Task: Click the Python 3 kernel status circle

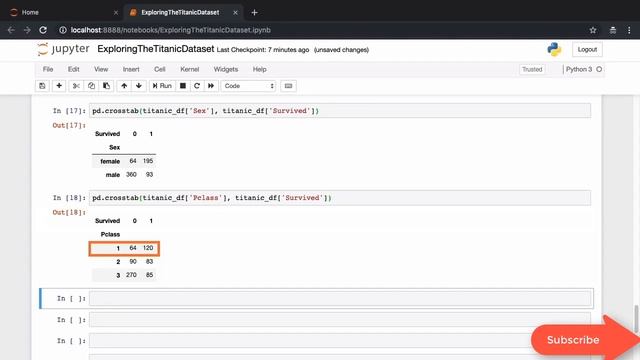Action: 599,69
